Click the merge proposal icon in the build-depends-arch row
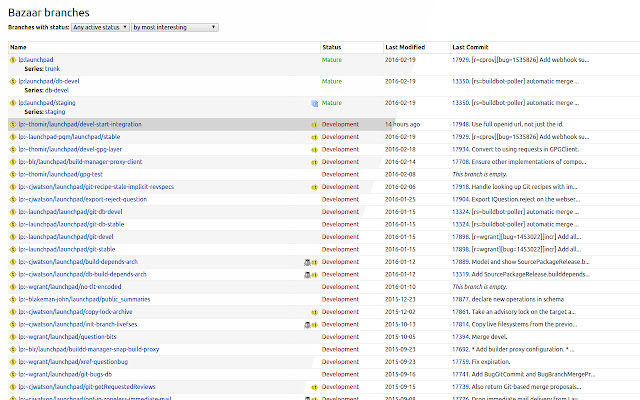This screenshot has height=400, width=640. coord(315,262)
